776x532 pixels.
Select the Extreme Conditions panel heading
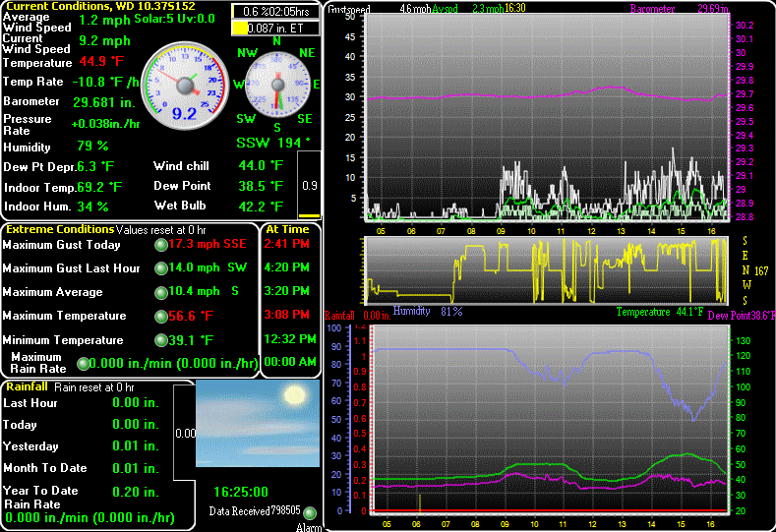60,229
